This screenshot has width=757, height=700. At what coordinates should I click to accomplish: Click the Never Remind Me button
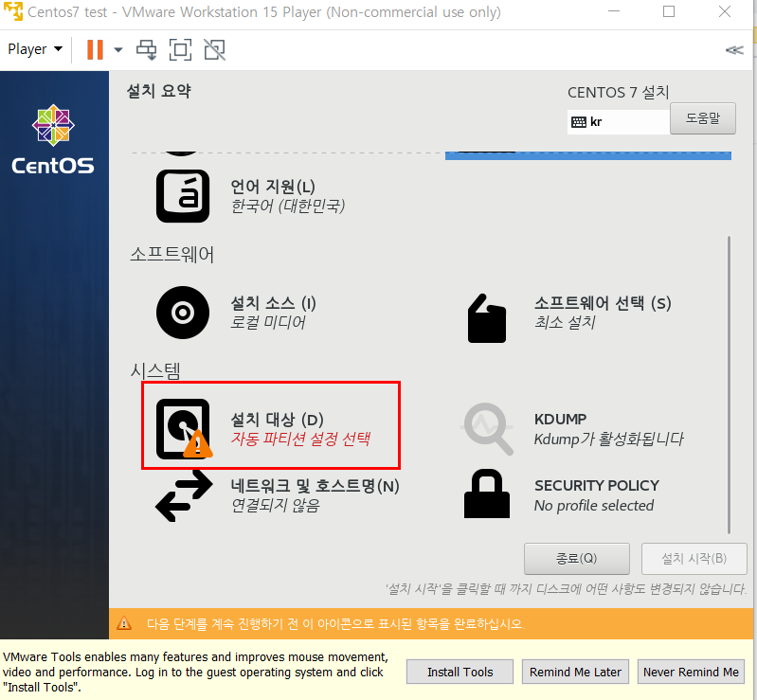coord(691,672)
